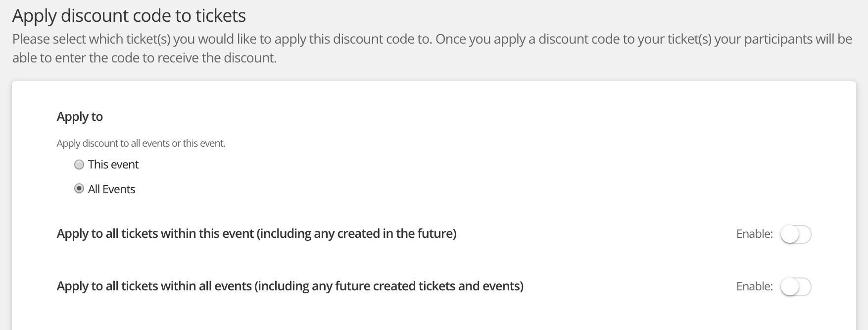Image resolution: width=868 pixels, height=330 pixels.
Task: Click the "This event" option label
Action: 113,165
